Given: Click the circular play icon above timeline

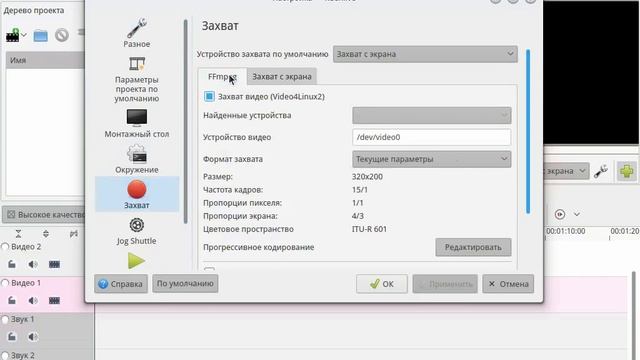Looking at the screenshot, I should (560, 214).
